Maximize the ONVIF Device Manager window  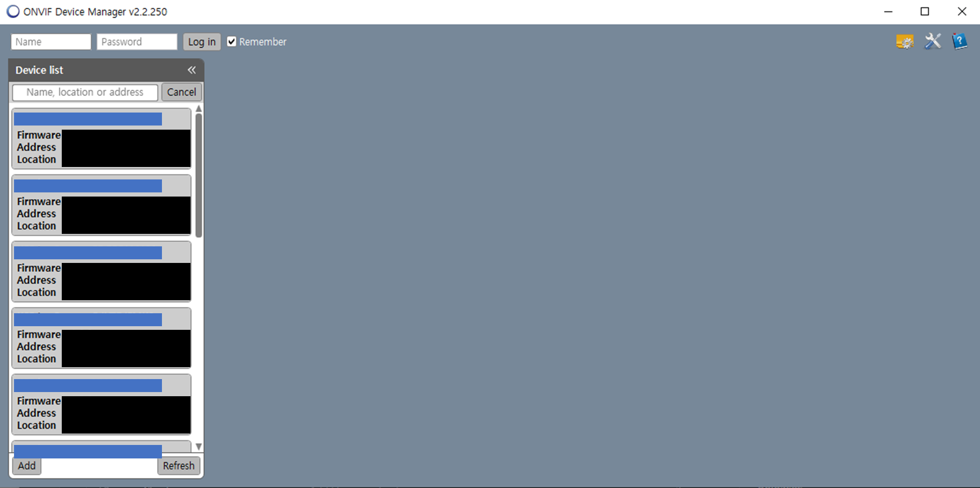tap(925, 11)
